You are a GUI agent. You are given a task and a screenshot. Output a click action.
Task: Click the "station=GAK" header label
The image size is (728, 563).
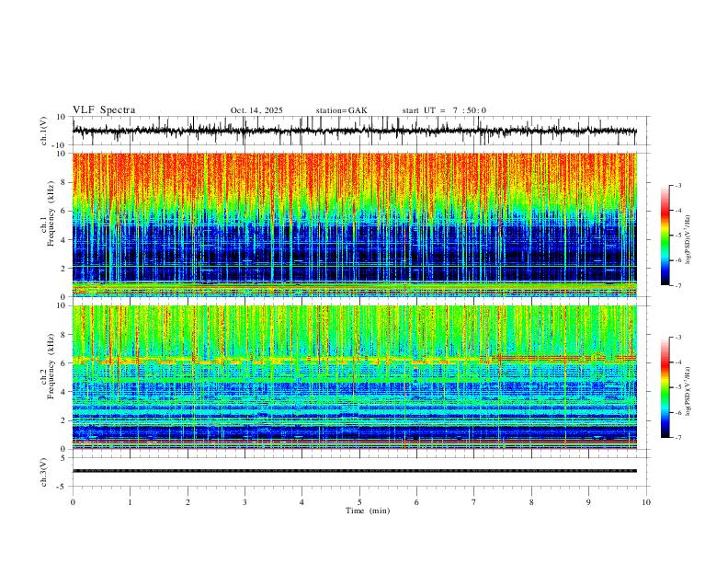coord(341,110)
